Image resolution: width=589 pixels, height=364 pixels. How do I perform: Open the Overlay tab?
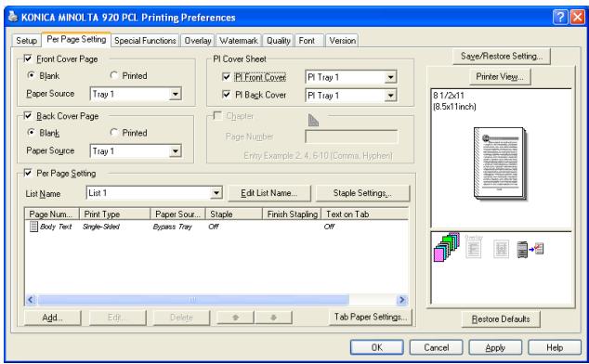[198, 40]
